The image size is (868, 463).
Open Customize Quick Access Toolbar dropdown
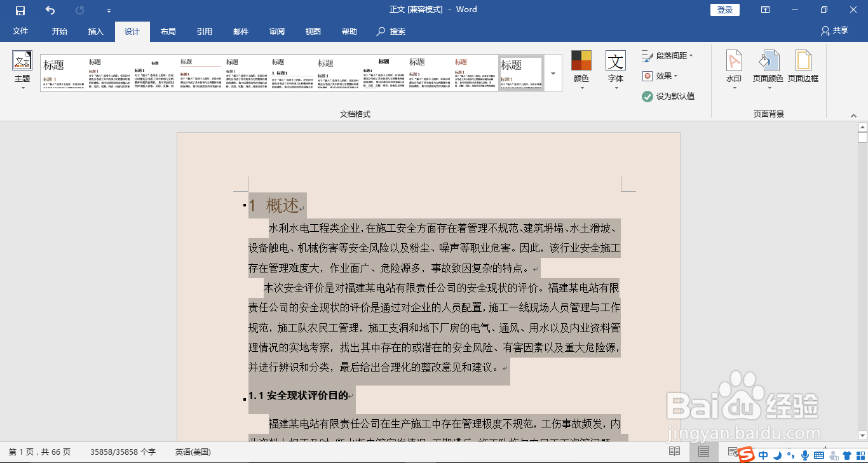coord(109,11)
